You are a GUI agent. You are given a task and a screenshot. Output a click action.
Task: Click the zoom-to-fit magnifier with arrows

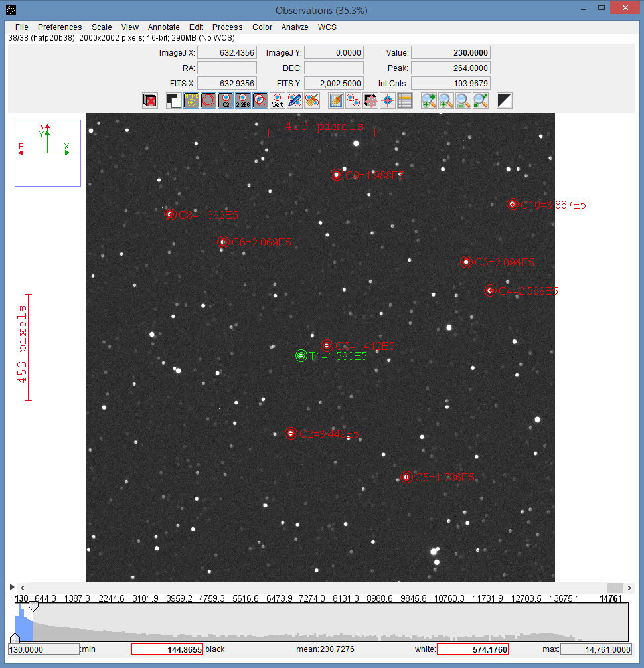coord(481,100)
